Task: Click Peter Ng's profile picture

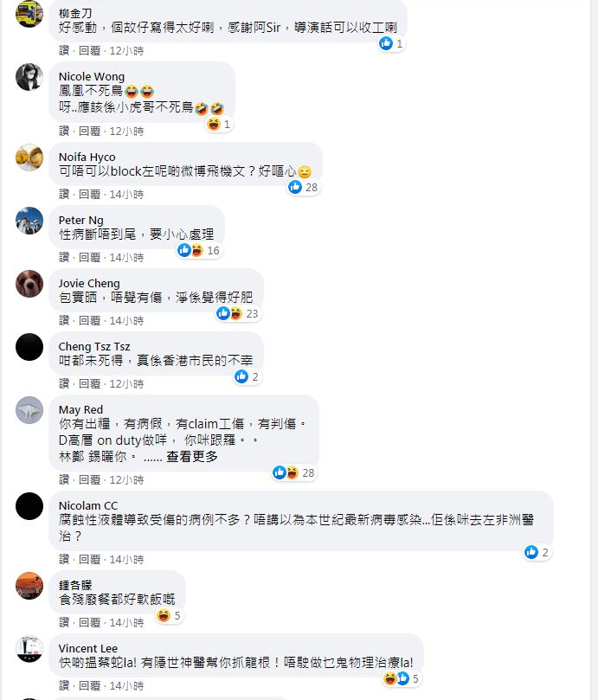Action: (x=29, y=221)
